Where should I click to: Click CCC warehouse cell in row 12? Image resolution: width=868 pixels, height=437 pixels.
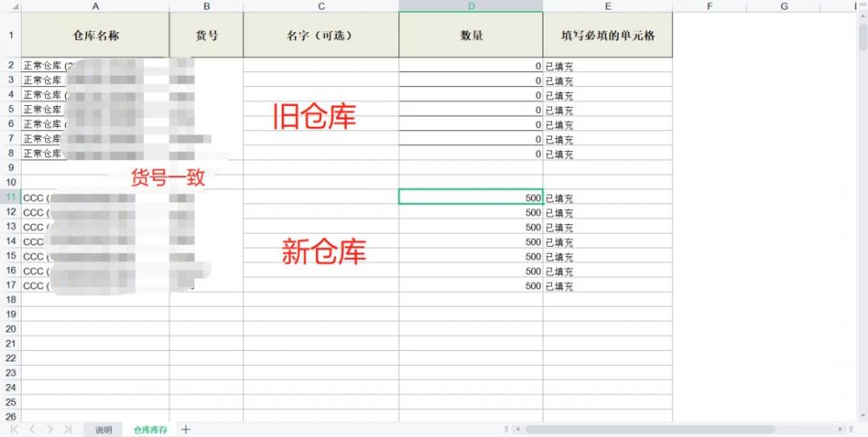click(95, 212)
